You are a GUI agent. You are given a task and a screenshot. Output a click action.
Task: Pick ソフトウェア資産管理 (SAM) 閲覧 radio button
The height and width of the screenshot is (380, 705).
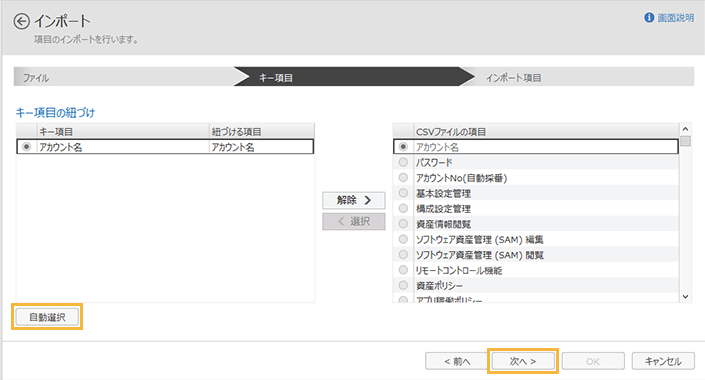(403, 255)
